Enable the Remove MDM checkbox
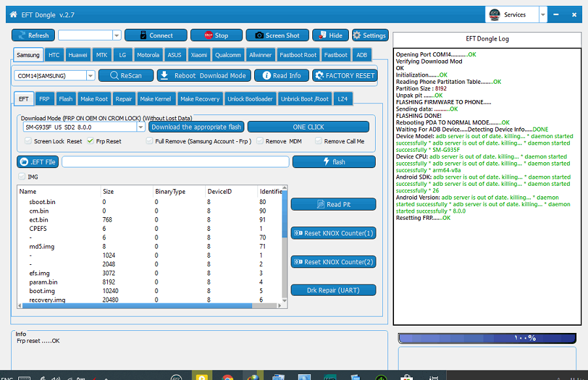 coord(259,141)
